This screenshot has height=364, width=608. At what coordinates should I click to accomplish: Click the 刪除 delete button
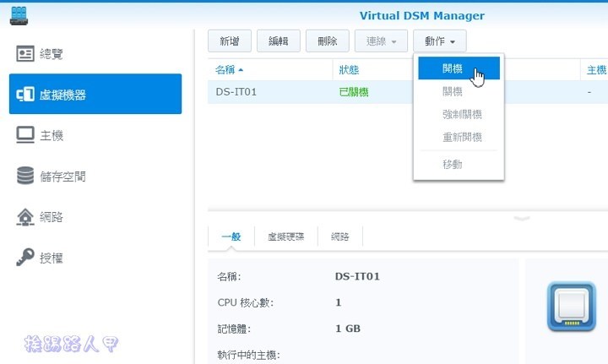tap(328, 41)
